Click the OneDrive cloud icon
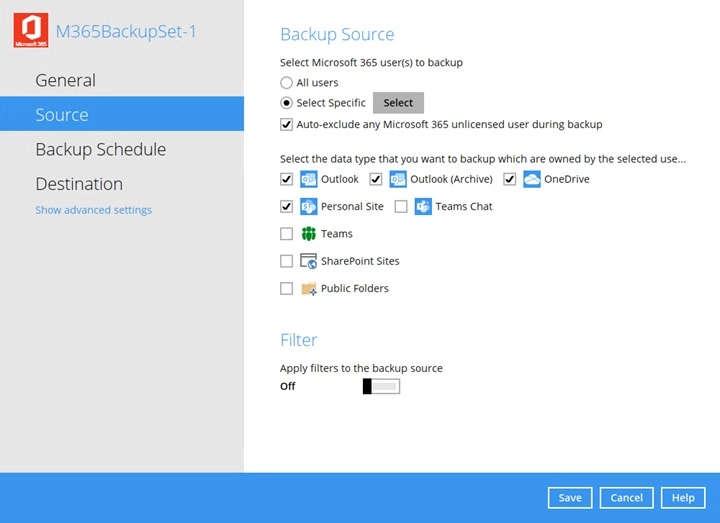 tap(532, 179)
